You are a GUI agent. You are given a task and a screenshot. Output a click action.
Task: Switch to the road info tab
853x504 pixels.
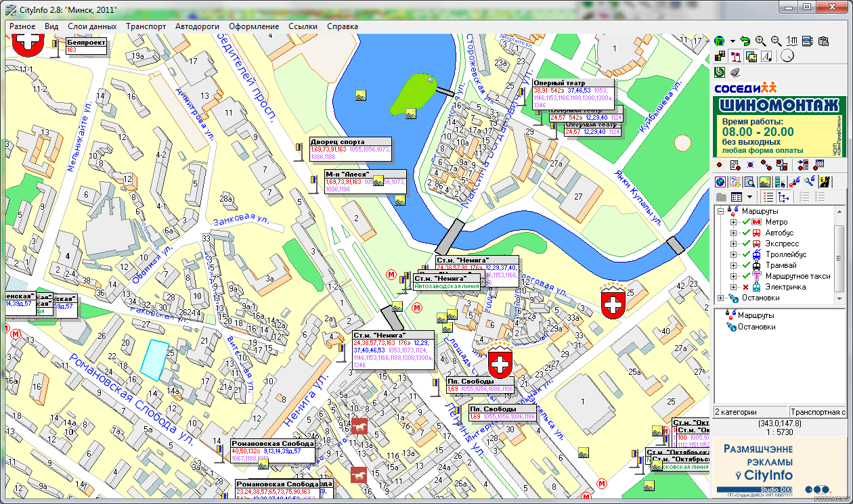point(825,182)
